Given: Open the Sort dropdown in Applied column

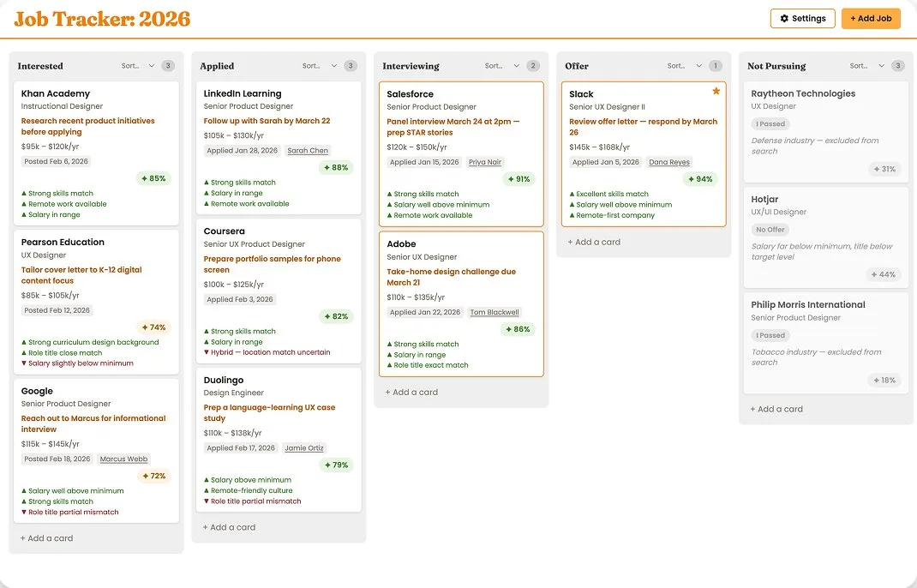Looking at the screenshot, I should click(x=320, y=66).
